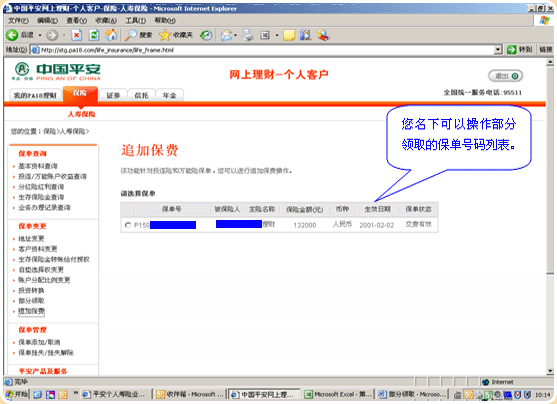Image resolution: width=557 pixels, height=404 pixels.
Task: Open the 部分领取 sidebar link
Action: coord(31,301)
